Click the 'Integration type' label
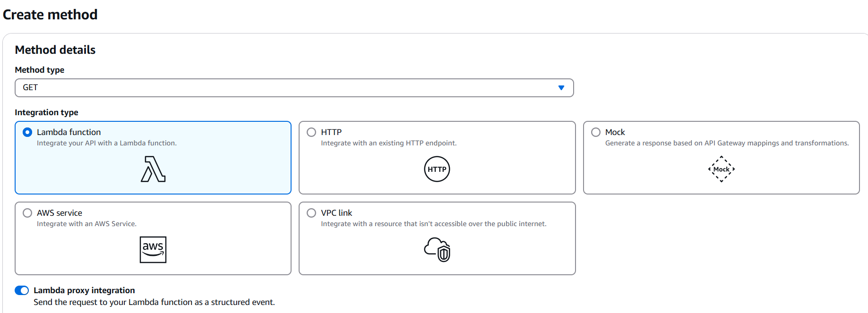Image resolution: width=868 pixels, height=313 pixels. pyautogui.click(x=46, y=112)
